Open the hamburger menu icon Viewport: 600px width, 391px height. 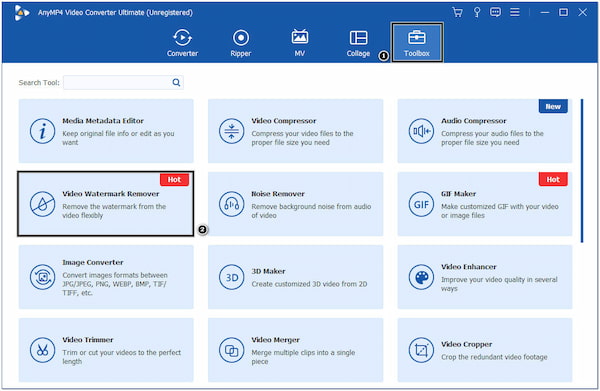click(x=515, y=12)
